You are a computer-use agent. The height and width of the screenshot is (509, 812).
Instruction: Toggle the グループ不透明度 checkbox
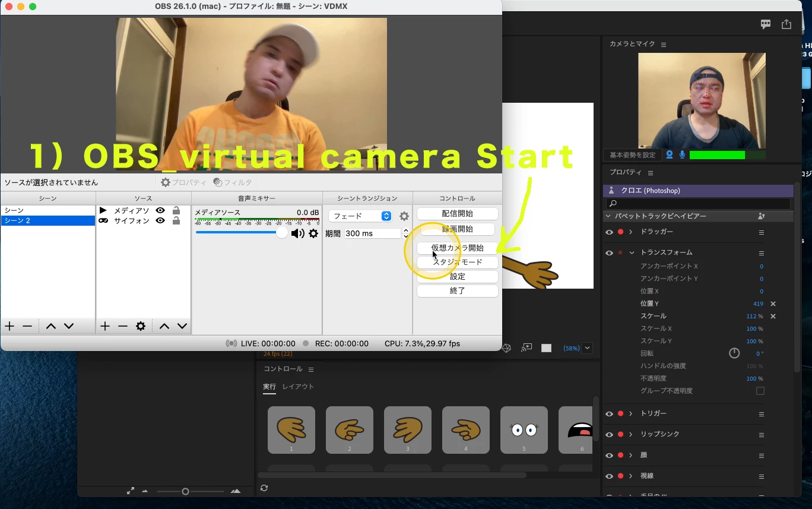click(x=760, y=391)
